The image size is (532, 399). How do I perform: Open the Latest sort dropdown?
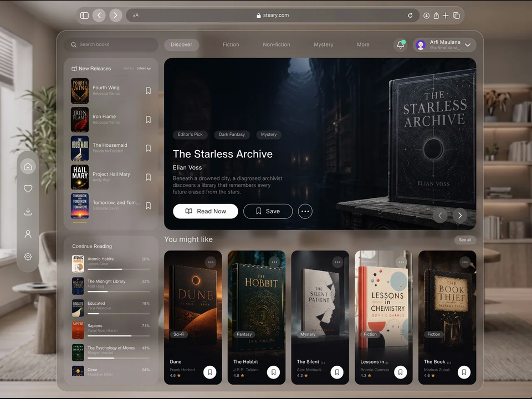[x=144, y=68]
